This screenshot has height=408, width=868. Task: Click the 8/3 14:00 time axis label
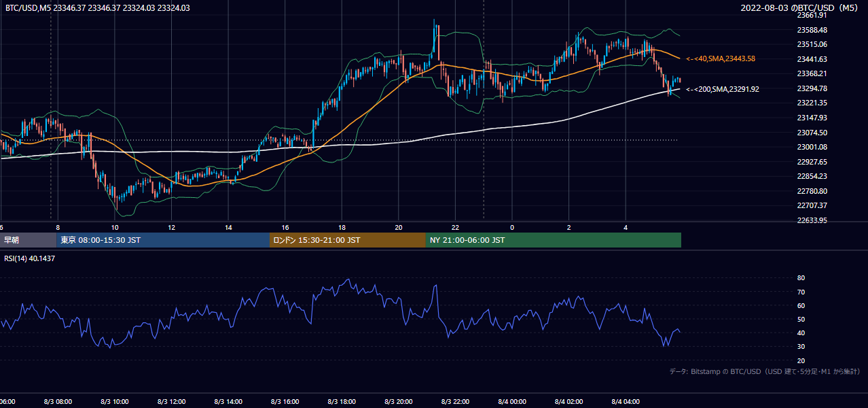point(228,402)
